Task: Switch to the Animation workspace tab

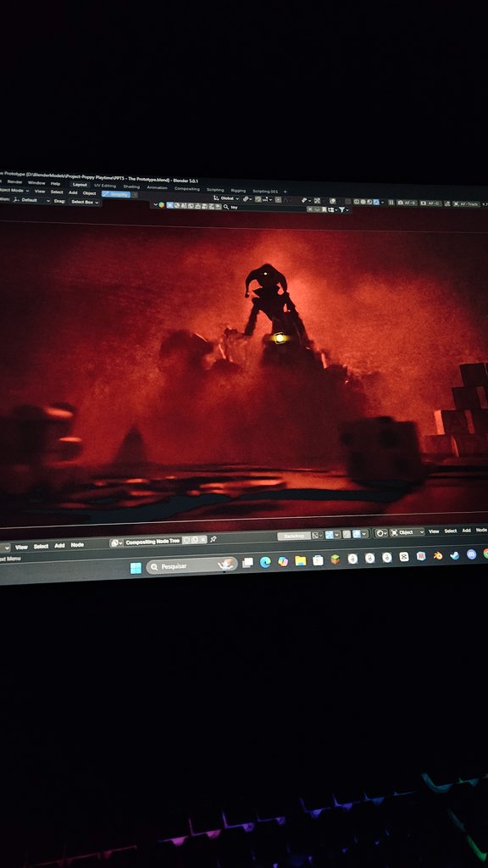Action: point(157,187)
